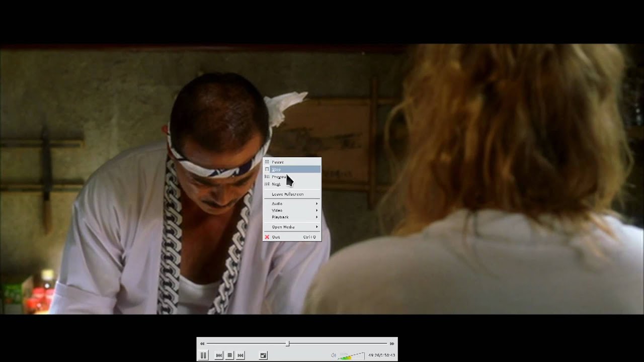Click Leave Fullscreen menu entry
The height and width of the screenshot is (362, 644).
[x=292, y=194]
